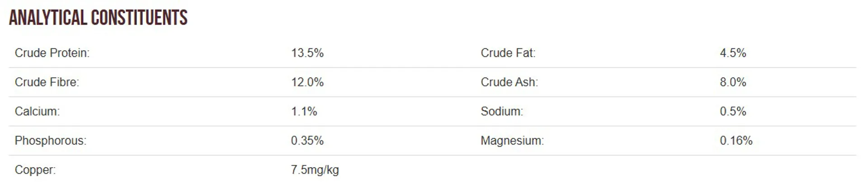This screenshot has height=187, width=868.
Task: Click the 4.5% crude fat value
Action: [x=733, y=53]
